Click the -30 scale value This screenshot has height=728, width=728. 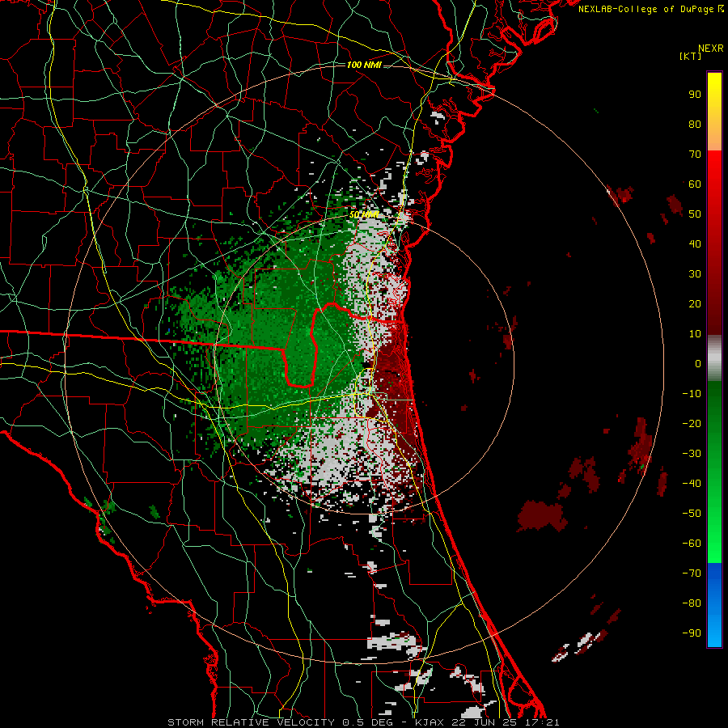click(x=692, y=454)
